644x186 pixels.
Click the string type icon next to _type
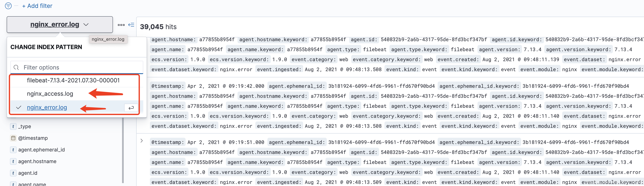(13, 126)
